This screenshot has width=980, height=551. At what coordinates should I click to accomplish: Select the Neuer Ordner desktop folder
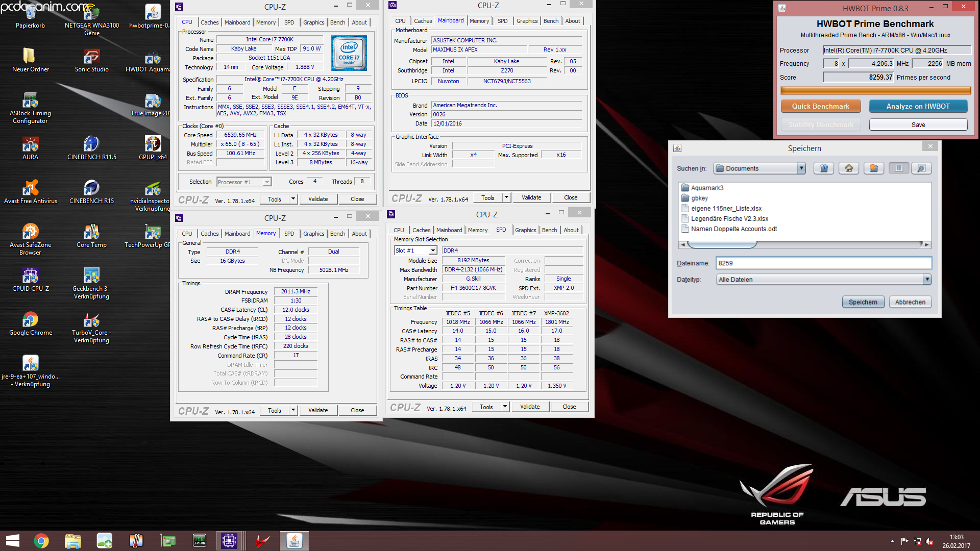coord(30,59)
